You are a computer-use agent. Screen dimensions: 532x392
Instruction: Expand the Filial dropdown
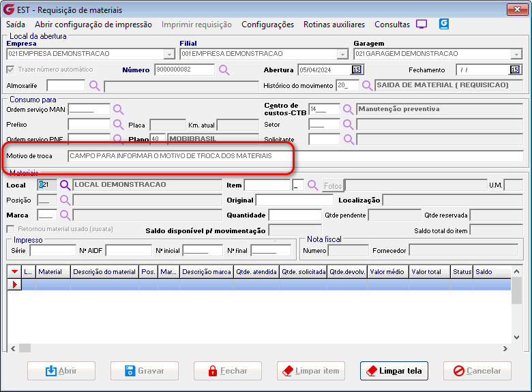tap(342, 54)
